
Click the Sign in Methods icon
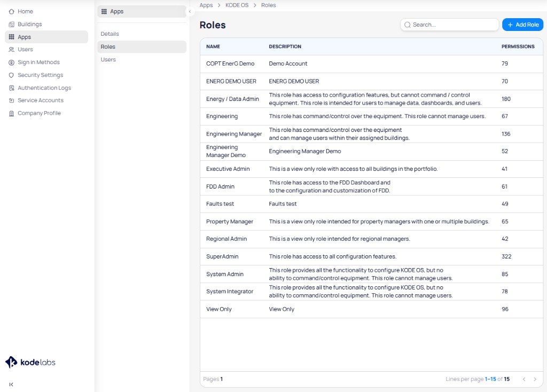point(12,62)
